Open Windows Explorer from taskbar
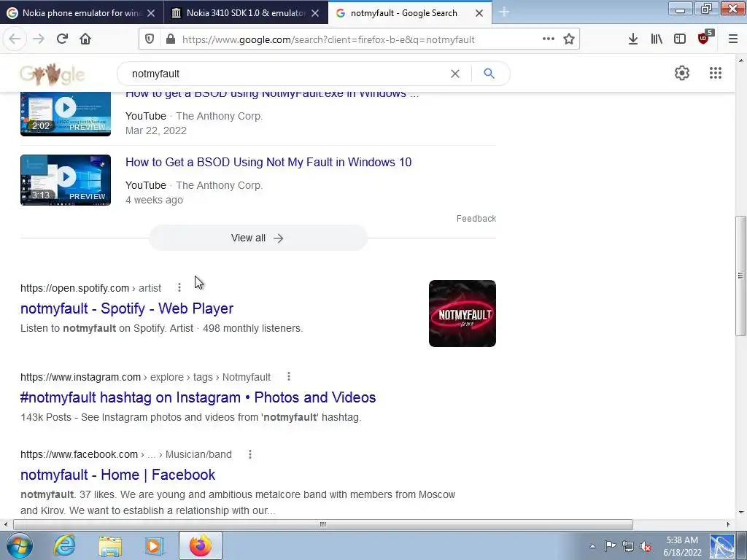 pos(110,546)
